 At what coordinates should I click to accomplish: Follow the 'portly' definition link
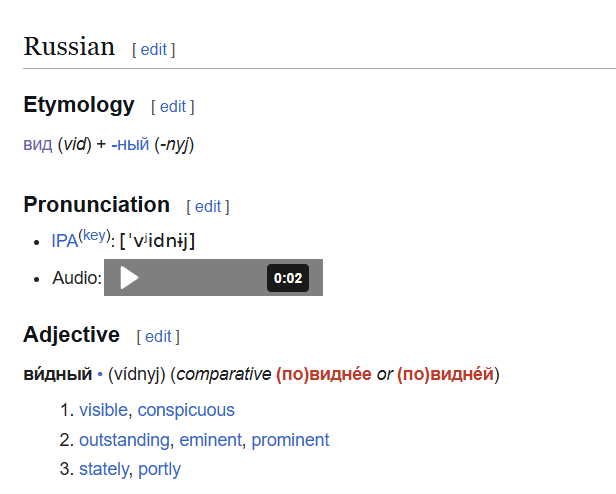point(160,469)
